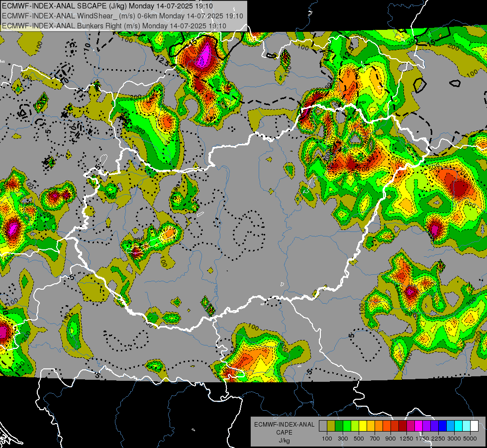Click the legend tick label 300
This screenshot has height=448, width=487.
[x=343, y=439]
